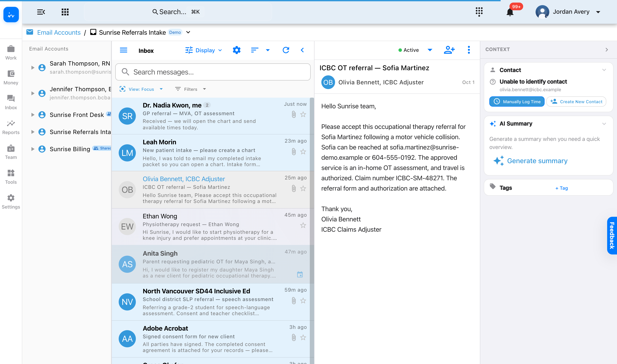Click the Email Accounts breadcrumb link

pos(59,32)
